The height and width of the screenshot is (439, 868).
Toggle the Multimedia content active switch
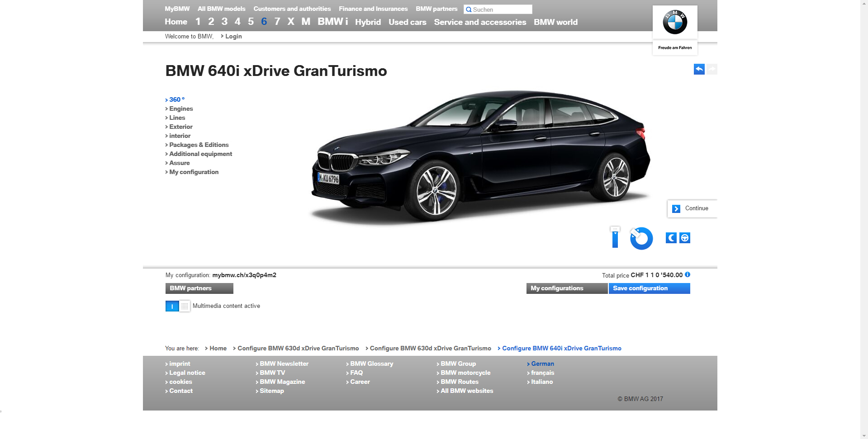tap(178, 306)
